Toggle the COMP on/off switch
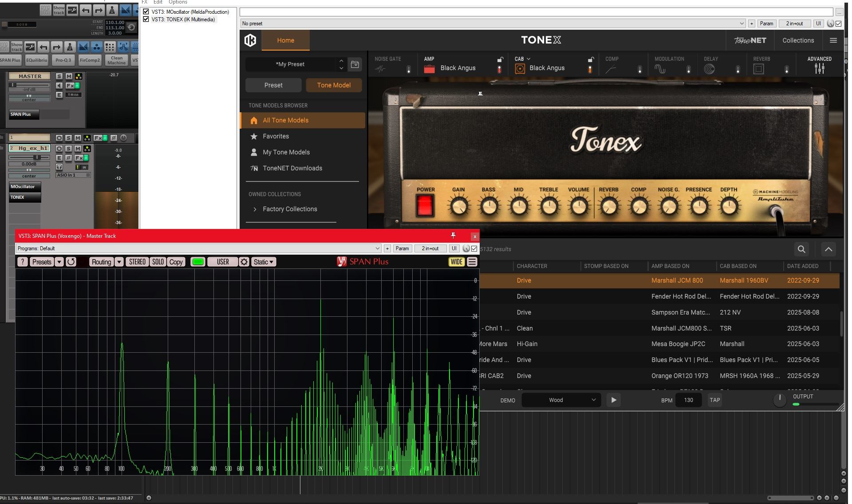 point(639,69)
